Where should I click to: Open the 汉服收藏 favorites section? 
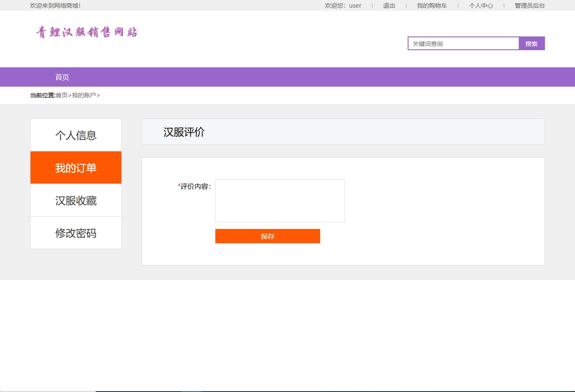point(76,200)
